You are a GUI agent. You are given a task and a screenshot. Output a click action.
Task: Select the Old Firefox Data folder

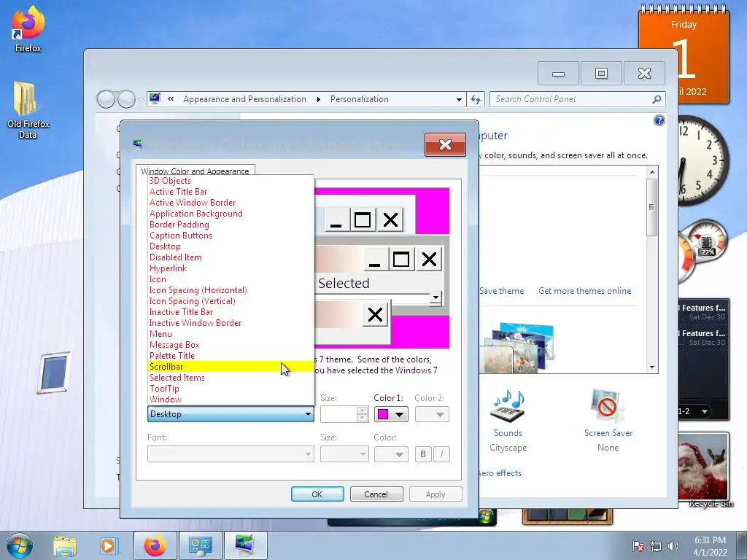click(28, 111)
